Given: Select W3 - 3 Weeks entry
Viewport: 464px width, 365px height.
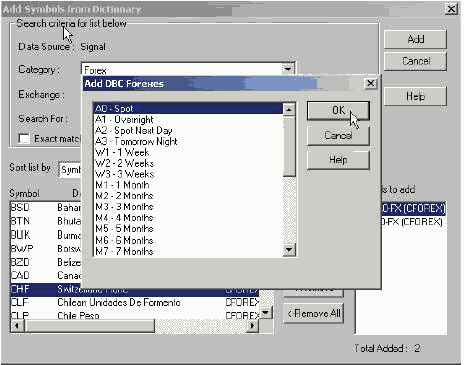Looking at the screenshot, I should 188,174.
